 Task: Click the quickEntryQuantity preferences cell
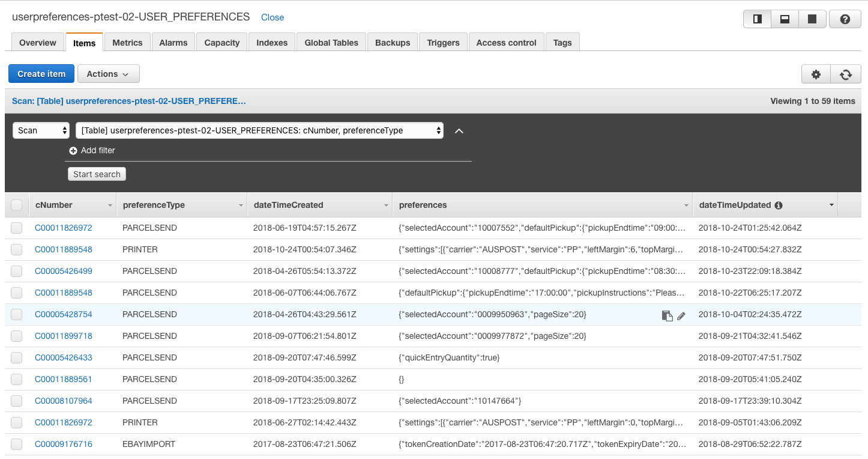click(449, 357)
